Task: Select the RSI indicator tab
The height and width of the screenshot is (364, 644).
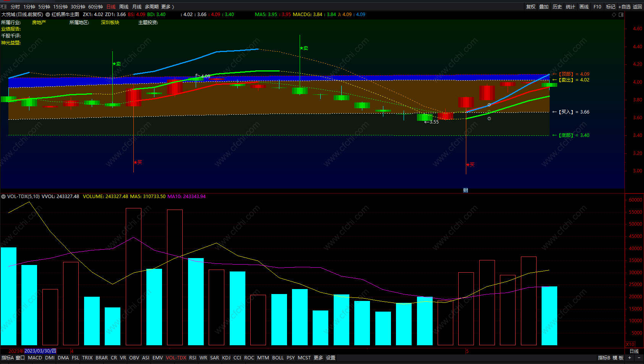Action: coord(193,358)
